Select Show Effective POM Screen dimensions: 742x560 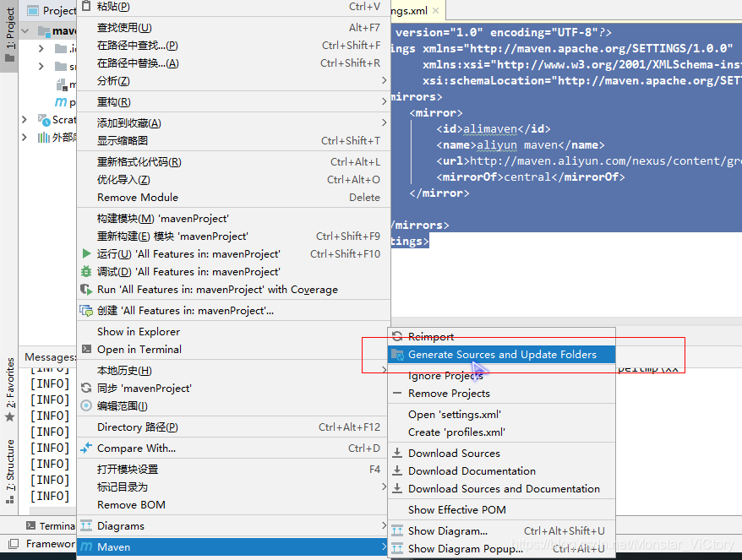502,509
